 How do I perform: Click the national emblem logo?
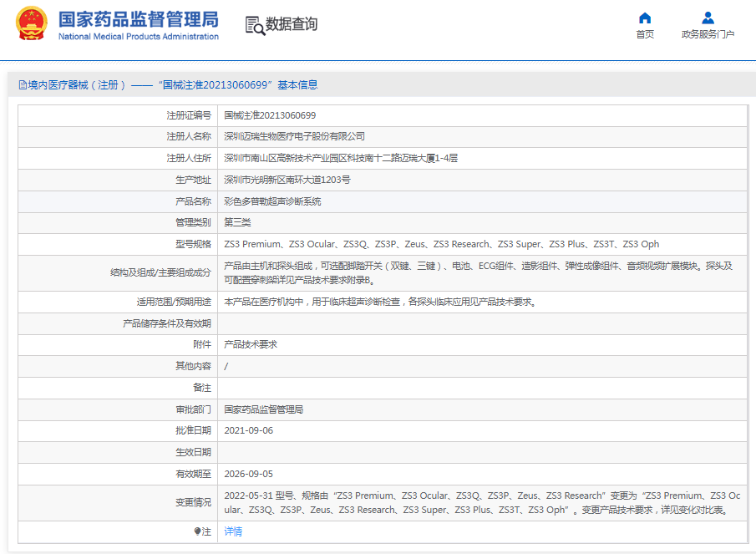click(x=32, y=23)
